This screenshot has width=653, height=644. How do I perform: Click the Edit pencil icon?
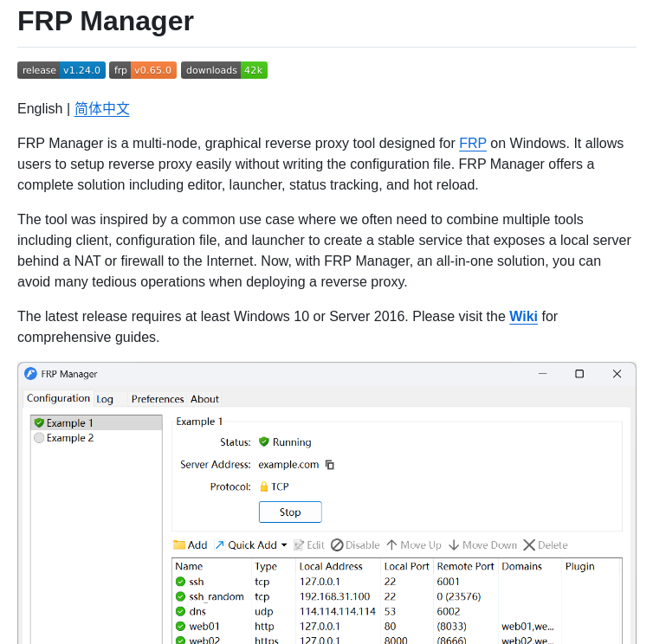(x=299, y=545)
